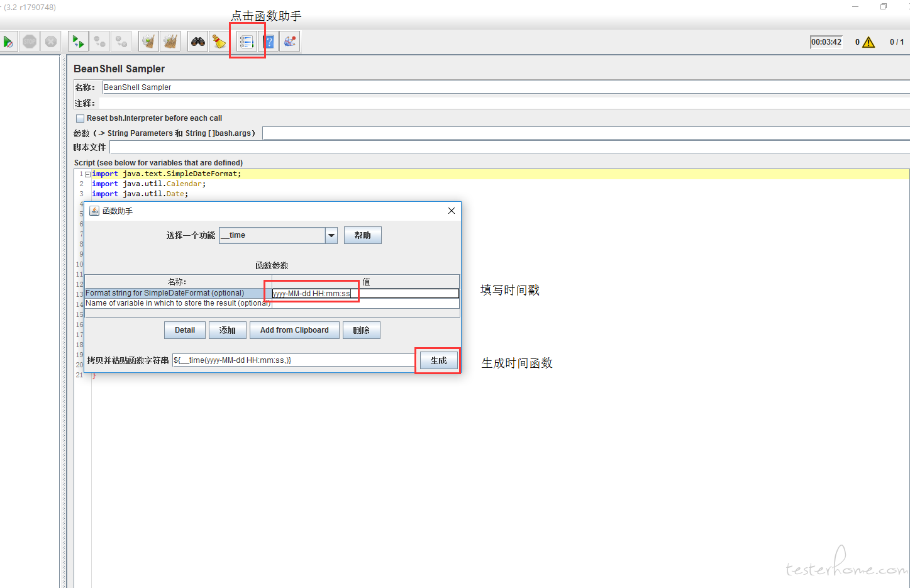Open the Function Helper list icon
Image resolution: width=910 pixels, height=588 pixels.
pos(247,42)
